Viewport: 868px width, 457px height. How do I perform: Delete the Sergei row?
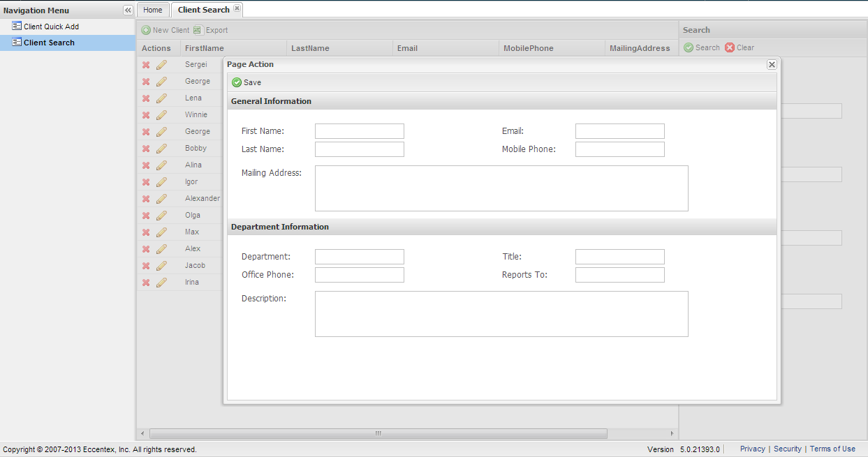(146, 65)
